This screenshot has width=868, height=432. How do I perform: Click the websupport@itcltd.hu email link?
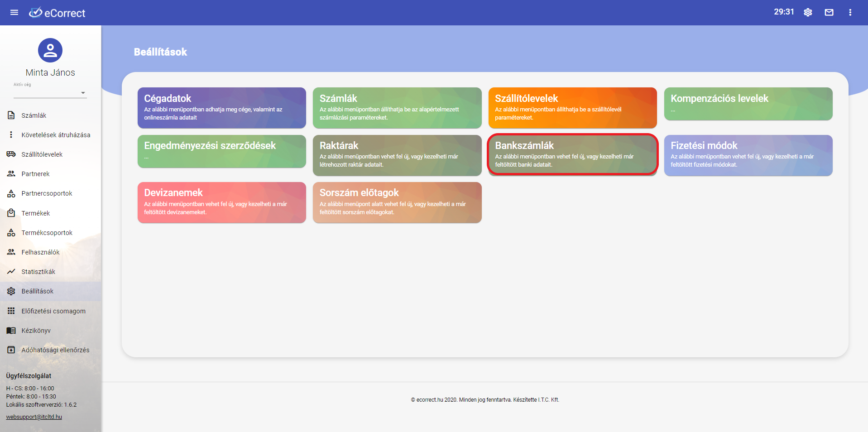click(x=34, y=417)
